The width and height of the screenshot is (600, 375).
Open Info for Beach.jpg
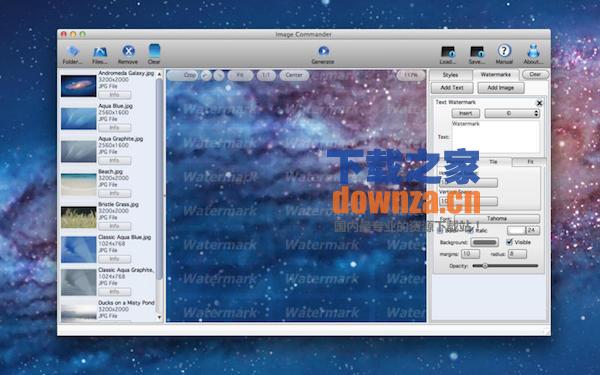114,193
